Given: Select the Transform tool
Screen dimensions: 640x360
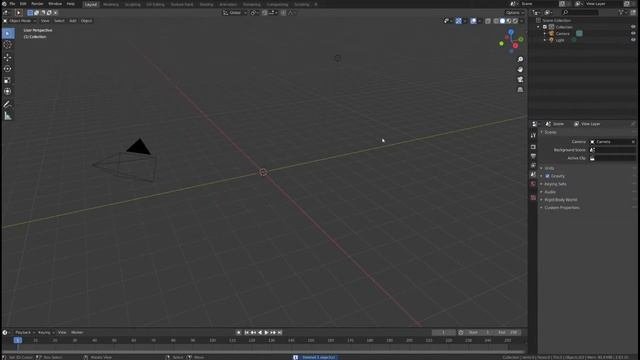Looking at the screenshot, I should [x=8, y=92].
